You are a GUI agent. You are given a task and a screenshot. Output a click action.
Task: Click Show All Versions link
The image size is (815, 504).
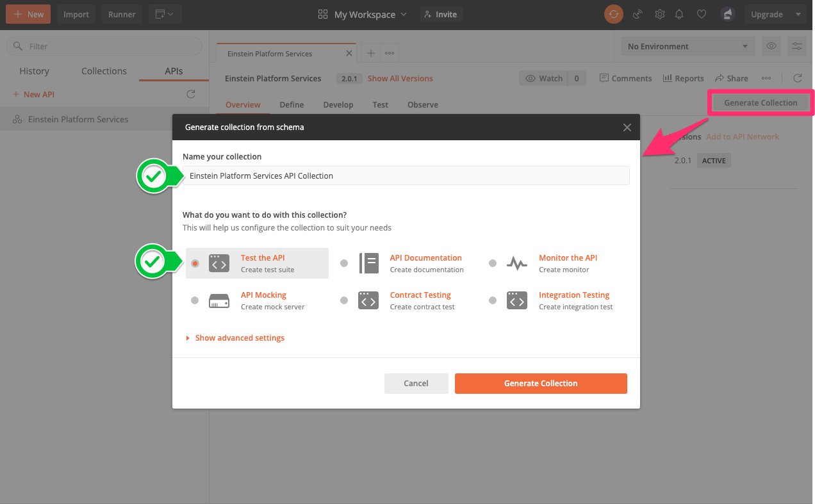(400, 79)
